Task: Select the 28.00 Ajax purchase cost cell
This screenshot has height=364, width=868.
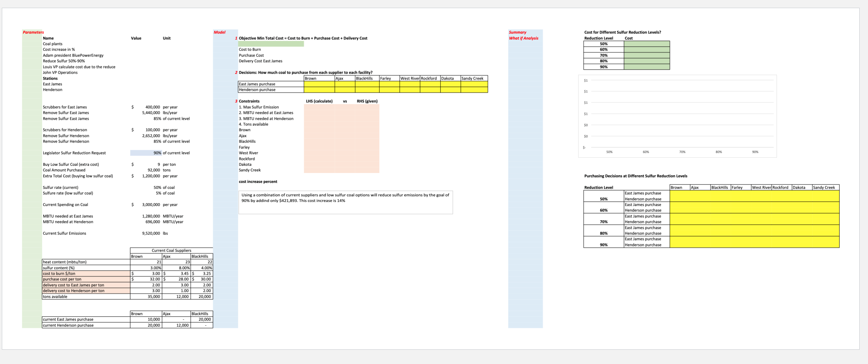Action: coord(176,279)
